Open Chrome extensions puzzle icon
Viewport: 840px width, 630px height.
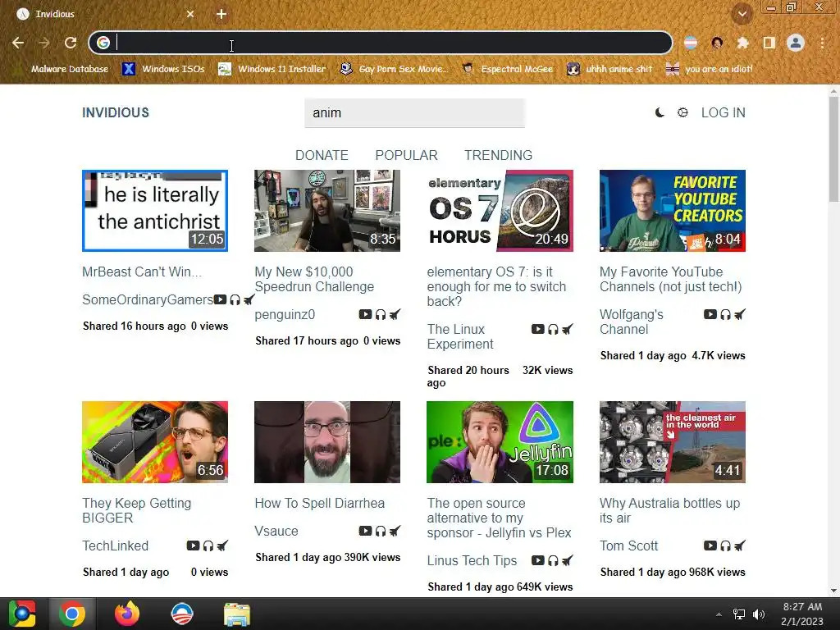click(x=742, y=43)
